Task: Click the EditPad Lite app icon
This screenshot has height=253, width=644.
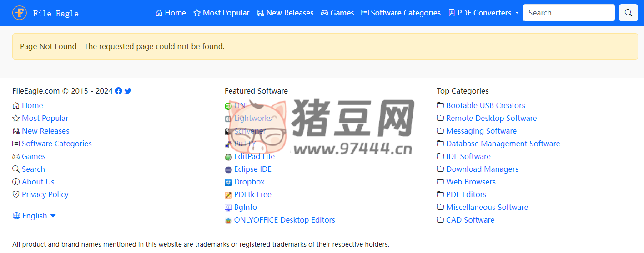Action: 228,157
